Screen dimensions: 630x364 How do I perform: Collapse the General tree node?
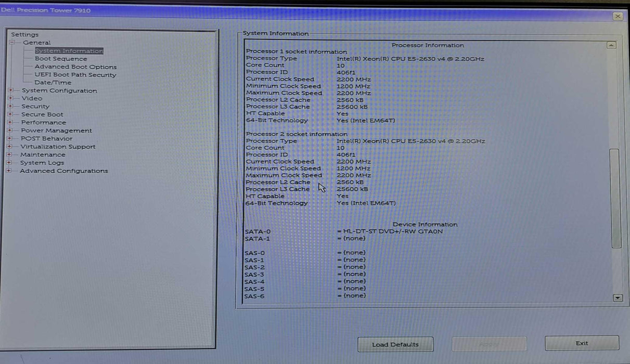click(11, 43)
